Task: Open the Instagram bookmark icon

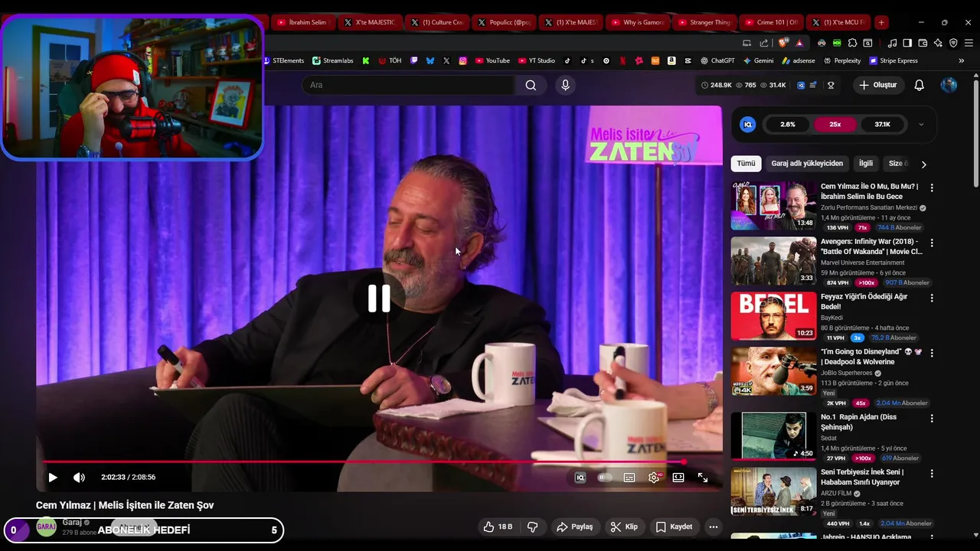Action: coord(463,60)
